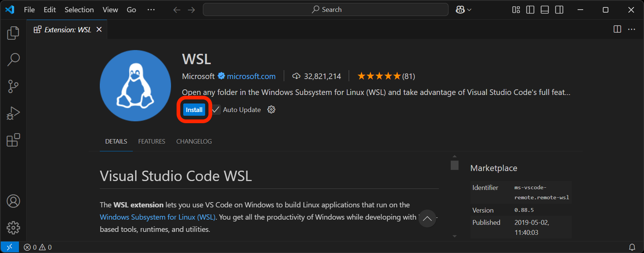The height and width of the screenshot is (253, 644).
Task: Click the WSL extension title
Action: pyautogui.click(x=197, y=59)
